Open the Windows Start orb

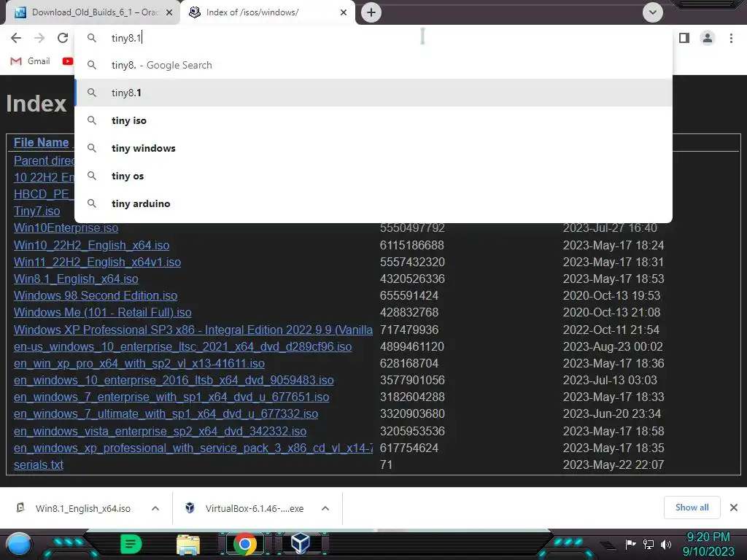19,544
